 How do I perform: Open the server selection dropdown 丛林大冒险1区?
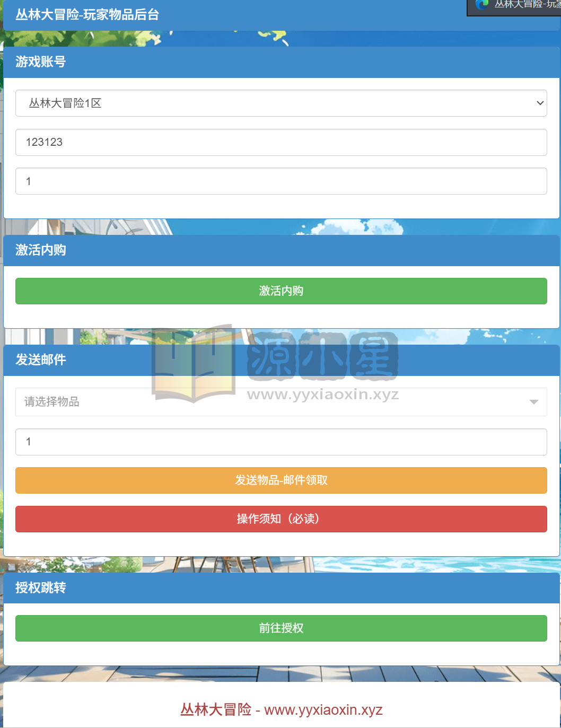tap(280, 103)
